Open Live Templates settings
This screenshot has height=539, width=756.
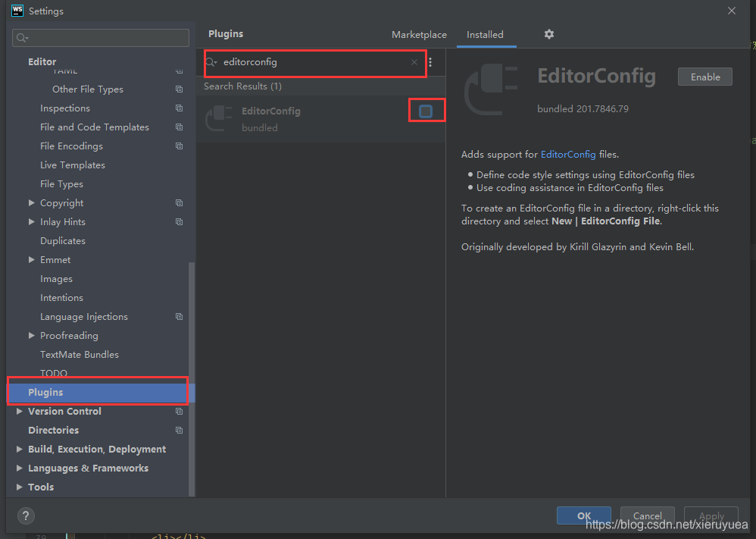point(72,165)
